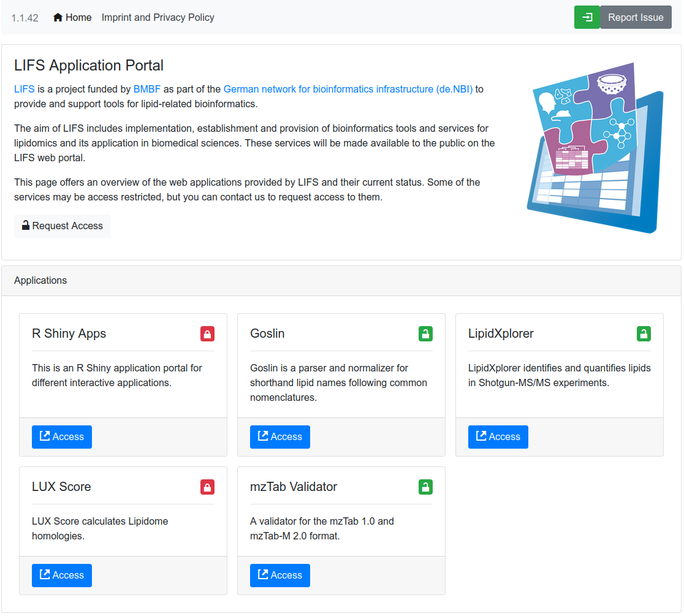Click the LipidXplorer card title
This screenshot has height=616, width=684.
click(x=501, y=333)
